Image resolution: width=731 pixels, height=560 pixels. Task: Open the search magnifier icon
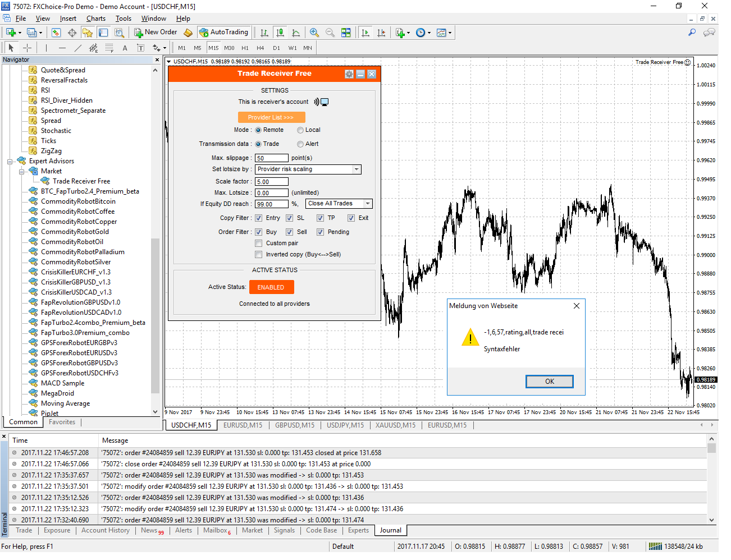[x=692, y=33]
